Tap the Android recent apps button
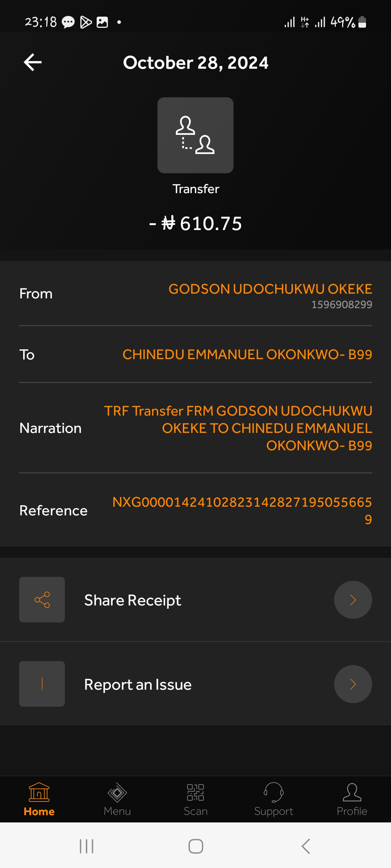 point(87,846)
